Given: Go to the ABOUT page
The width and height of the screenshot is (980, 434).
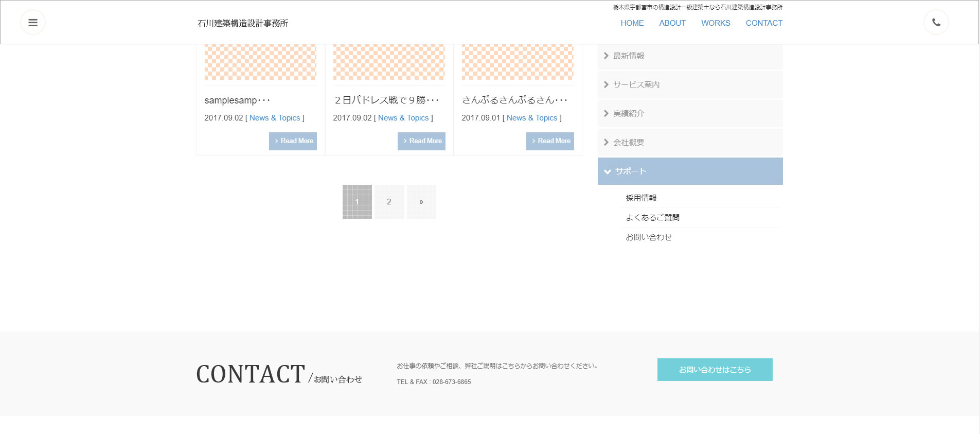Looking at the screenshot, I should (672, 23).
